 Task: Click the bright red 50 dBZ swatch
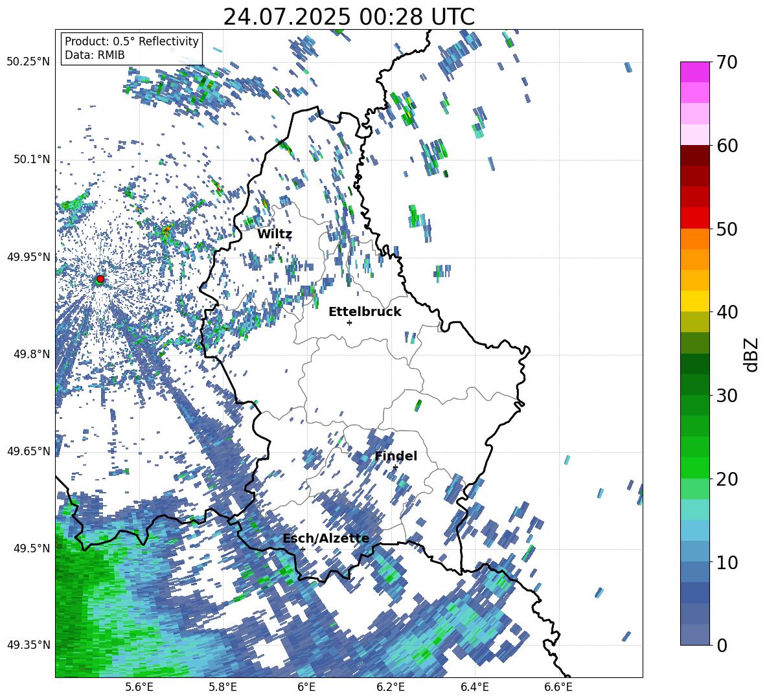tap(694, 218)
